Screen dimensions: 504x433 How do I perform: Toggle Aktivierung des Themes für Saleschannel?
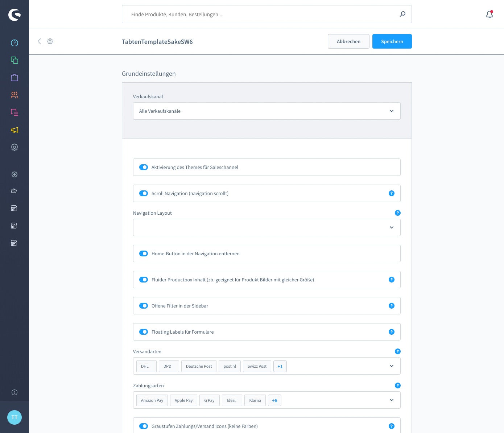coord(144,167)
